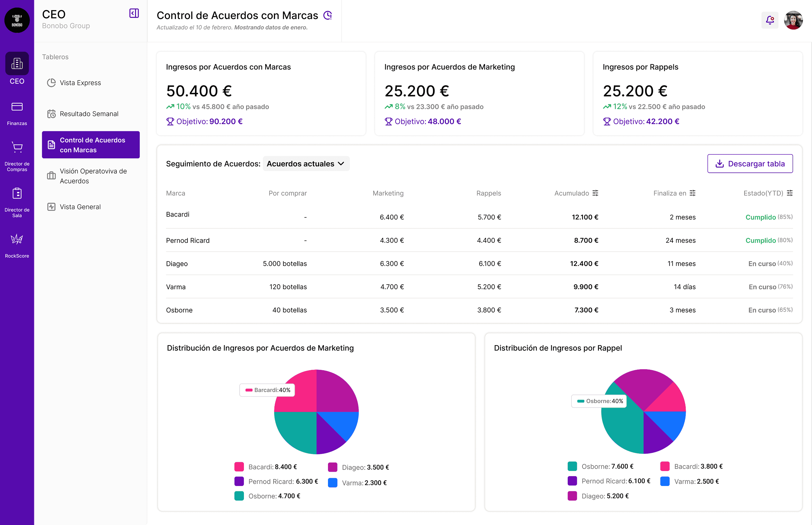The height and width of the screenshot is (525, 812).
Task: Open Director de Sala clipboard icon
Action: (17, 193)
